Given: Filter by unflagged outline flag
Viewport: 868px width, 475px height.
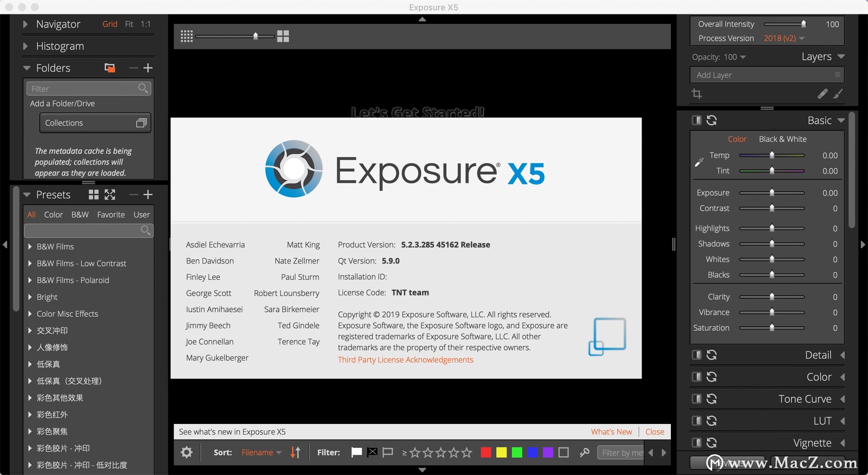Looking at the screenshot, I should [387, 452].
